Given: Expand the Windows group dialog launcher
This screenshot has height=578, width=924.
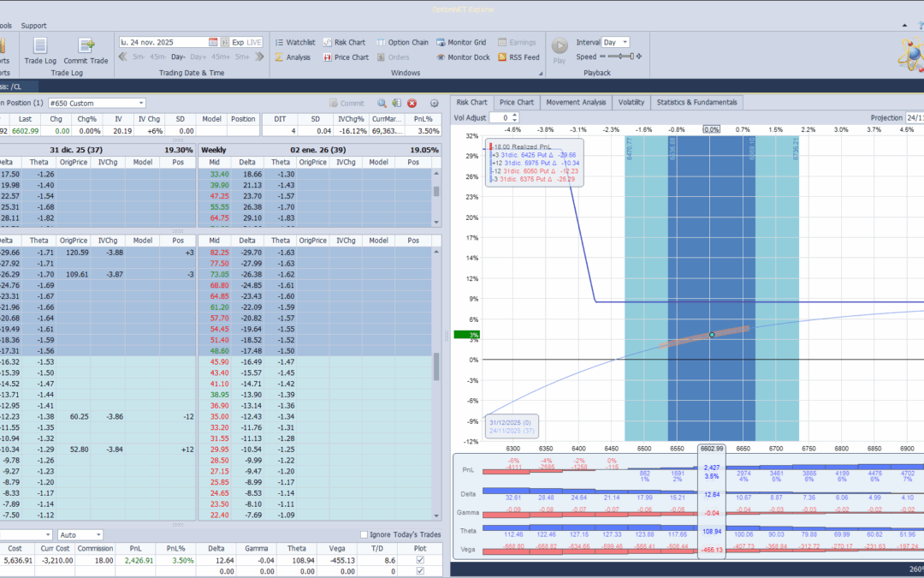Looking at the screenshot, I should point(541,74).
